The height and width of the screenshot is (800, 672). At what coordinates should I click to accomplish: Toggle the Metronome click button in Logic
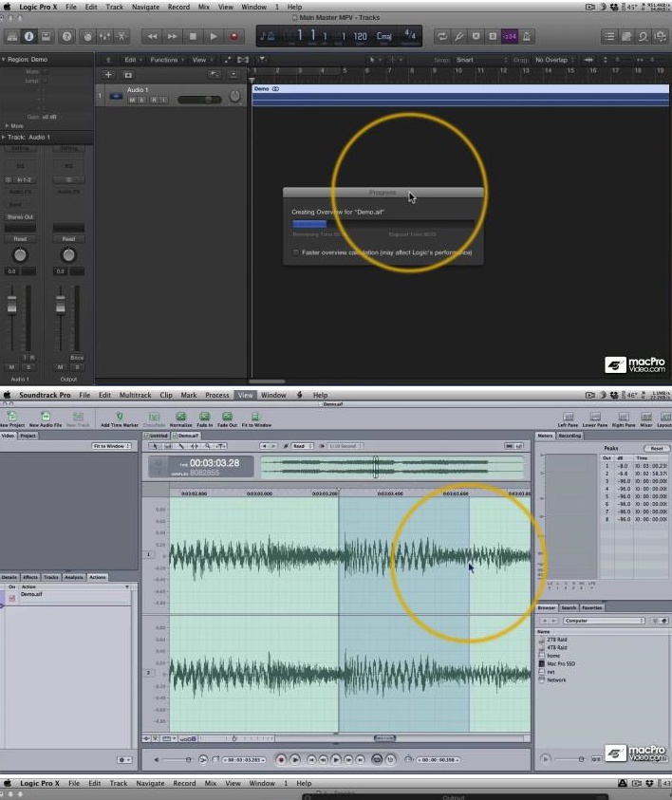(x=526, y=36)
